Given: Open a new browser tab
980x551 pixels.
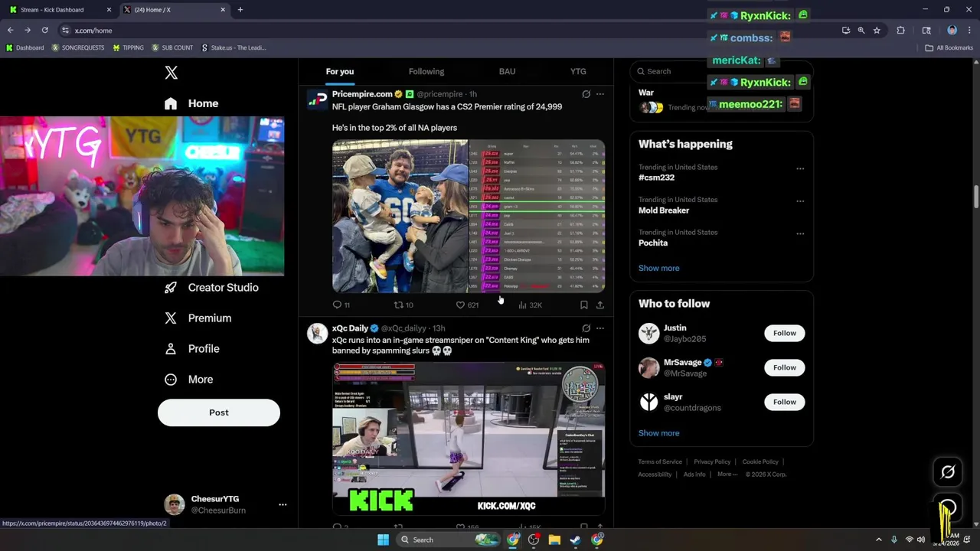Looking at the screenshot, I should (x=240, y=10).
